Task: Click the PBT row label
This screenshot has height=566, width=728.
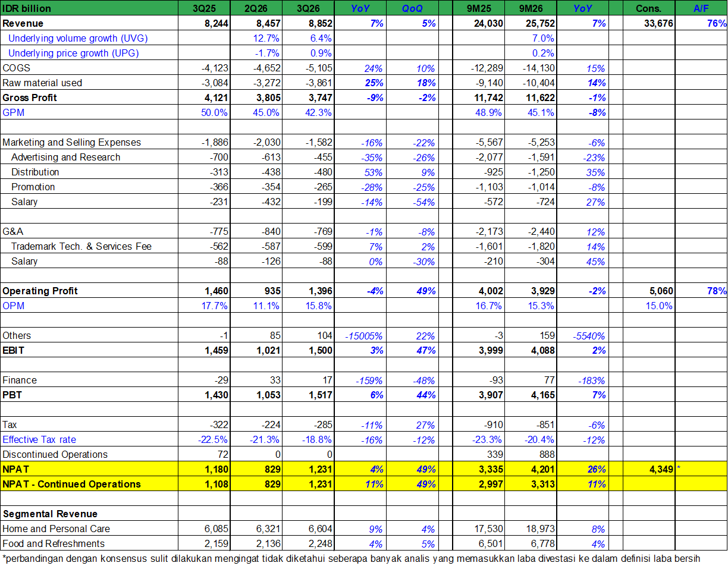Action: point(12,395)
